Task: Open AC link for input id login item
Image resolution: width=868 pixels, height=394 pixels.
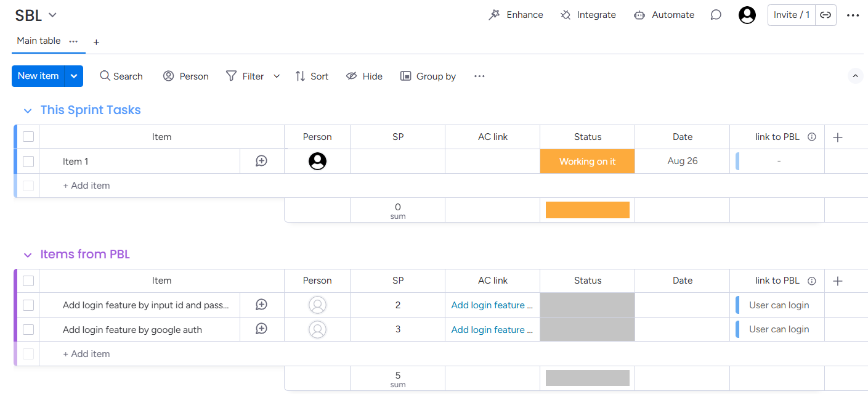Action: coord(492,305)
